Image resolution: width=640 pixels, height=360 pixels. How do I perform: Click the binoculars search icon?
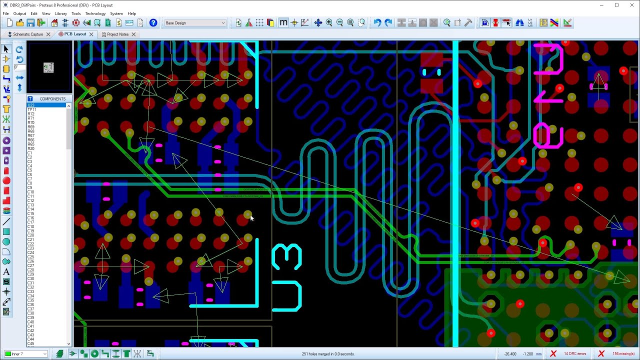(519, 23)
